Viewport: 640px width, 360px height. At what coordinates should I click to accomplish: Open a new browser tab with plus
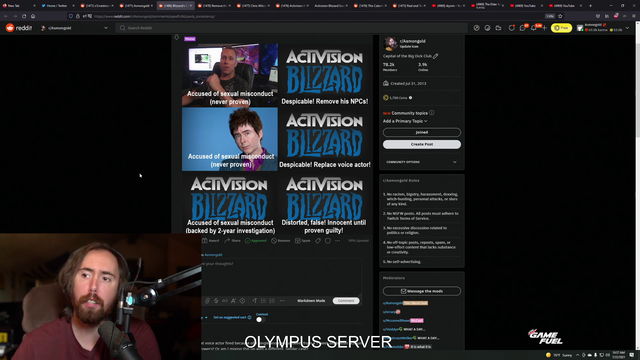coord(590,6)
